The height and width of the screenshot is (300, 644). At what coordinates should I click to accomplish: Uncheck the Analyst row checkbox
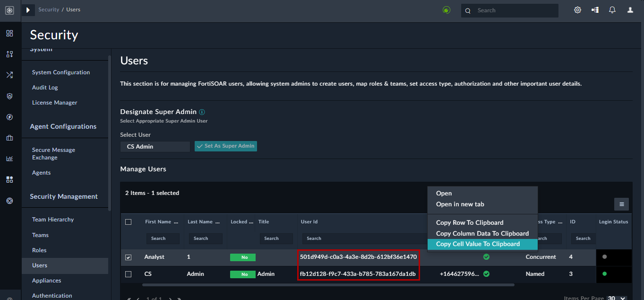coord(129,257)
